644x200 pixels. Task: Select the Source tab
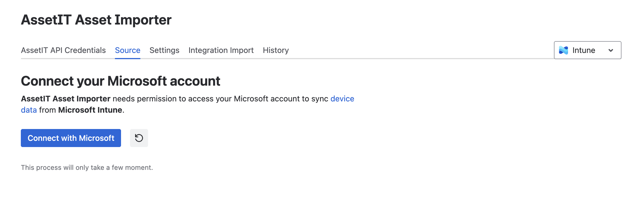(x=128, y=50)
